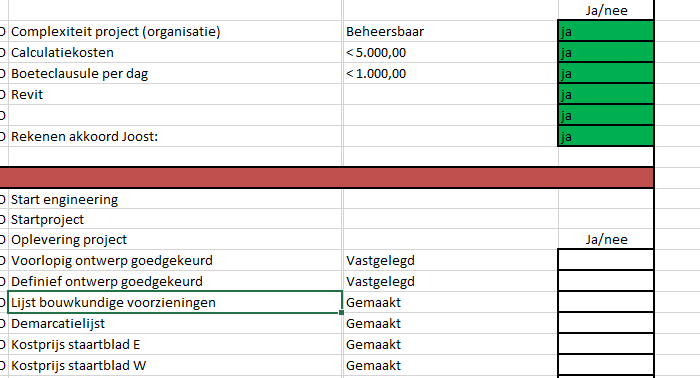
Task: Click the Gemaakt cell beside Kostprijs staartblad W
Action: [450, 365]
